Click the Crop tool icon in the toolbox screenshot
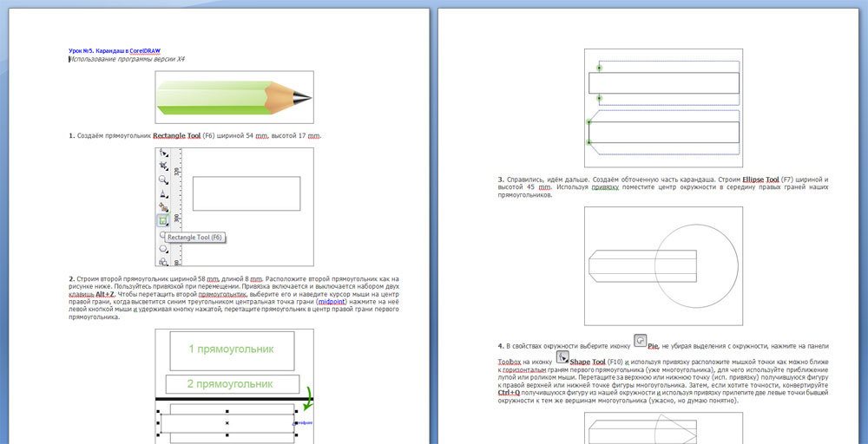 (164, 166)
